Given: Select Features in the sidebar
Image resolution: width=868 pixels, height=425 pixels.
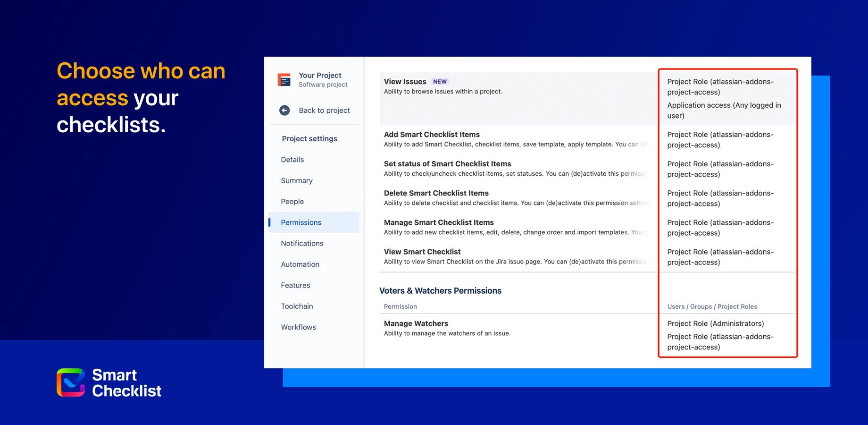Looking at the screenshot, I should 295,285.
